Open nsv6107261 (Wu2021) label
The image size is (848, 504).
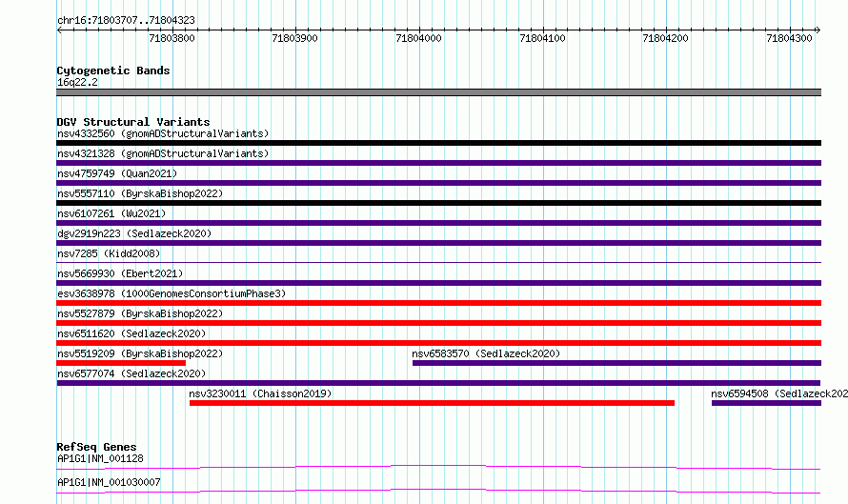[111, 213]
